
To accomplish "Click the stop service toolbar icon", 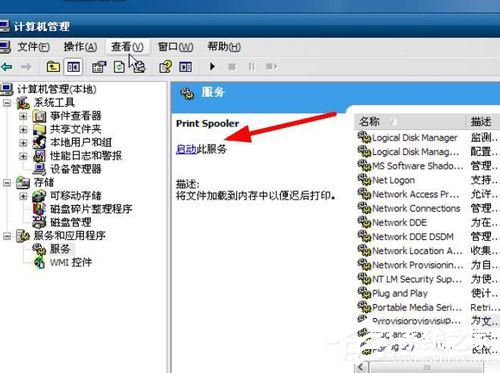I will coord(232,67).
